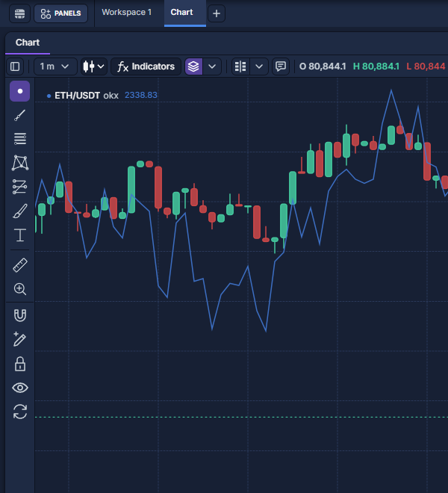This screenshot has width=448, height=493.
Task: Toggle lock all drawings
Action: (20, 364)
